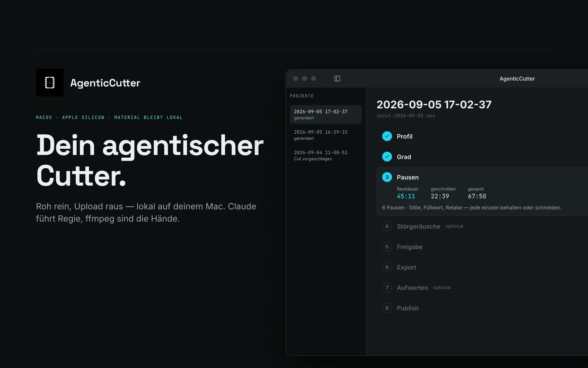Click the AgenticCutter film logo icon
588x368 pixels.
coord(50,82)
